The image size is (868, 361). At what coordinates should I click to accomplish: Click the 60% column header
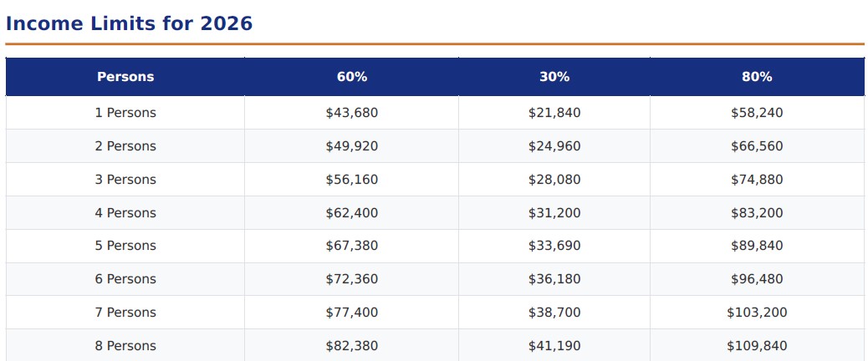coord(351,77)
